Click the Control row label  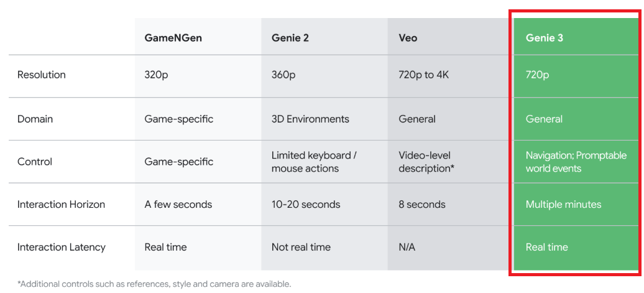35,162
